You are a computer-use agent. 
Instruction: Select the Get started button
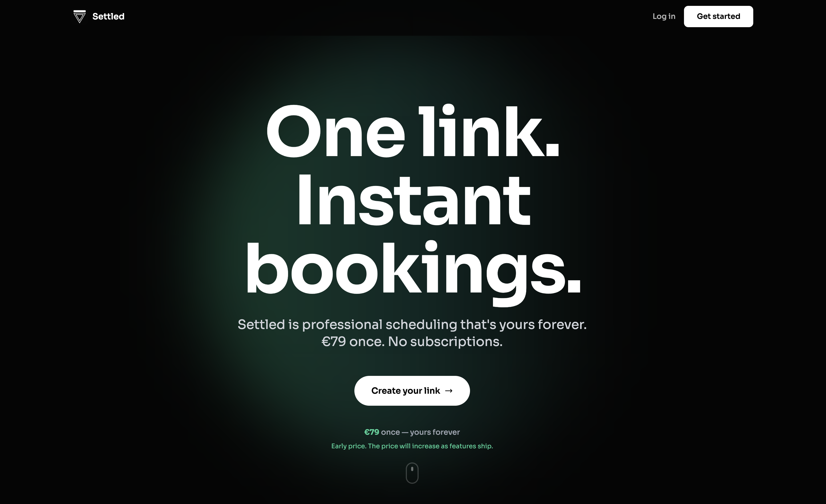coord(718,17)
